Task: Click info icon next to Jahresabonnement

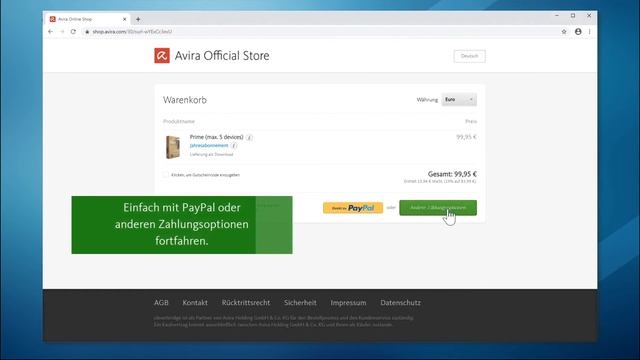Action: click(234, 146)
